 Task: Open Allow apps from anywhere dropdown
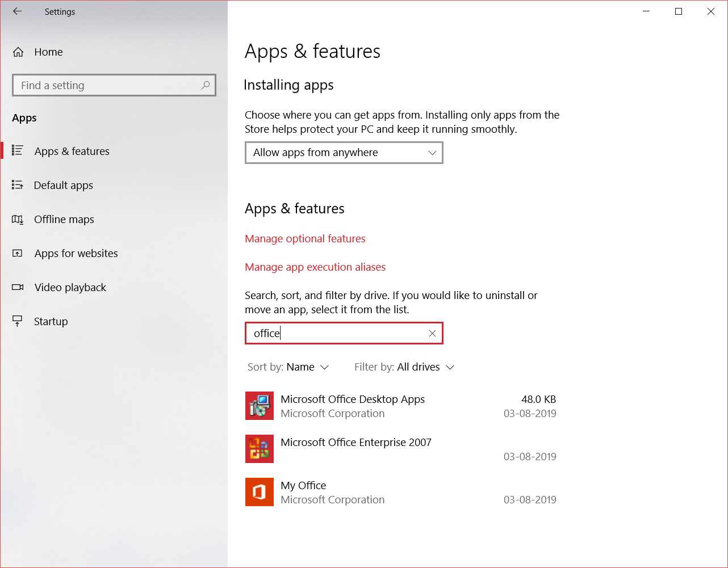click(344, 153)
